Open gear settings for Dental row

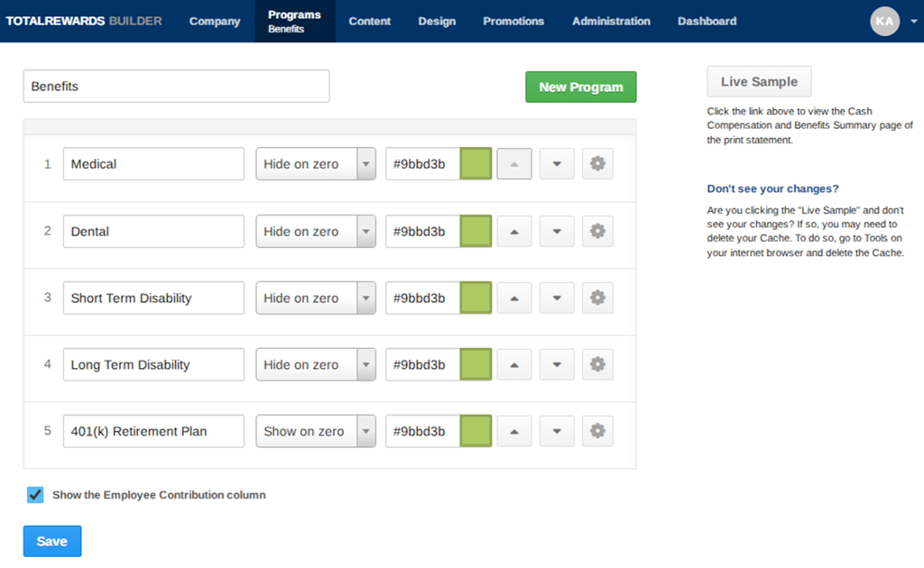(597, 231)
